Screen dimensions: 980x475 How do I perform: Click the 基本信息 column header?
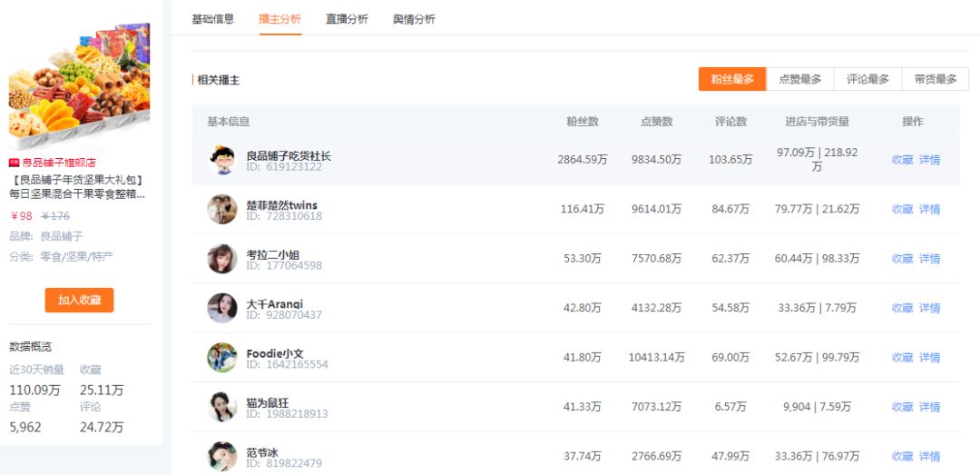click(x=228, y=122)
